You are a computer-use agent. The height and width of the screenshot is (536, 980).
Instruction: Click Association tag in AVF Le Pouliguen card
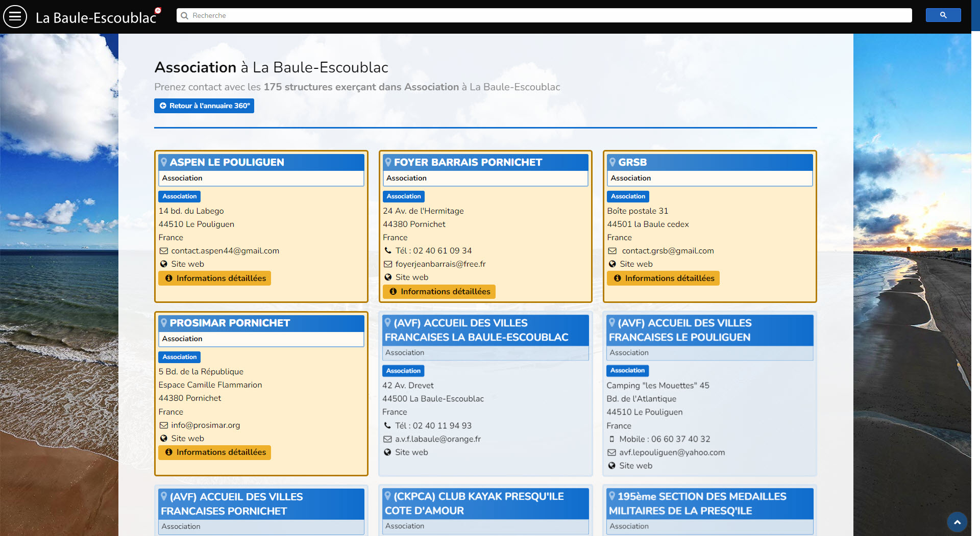pos(627,371)
